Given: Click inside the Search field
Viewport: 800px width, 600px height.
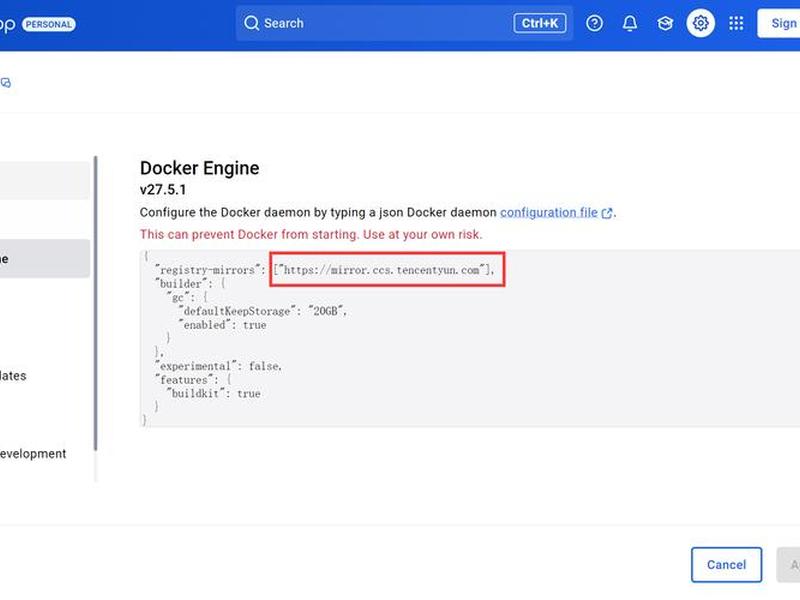Looking at the screenshot, I should click(x=404, y=23).
